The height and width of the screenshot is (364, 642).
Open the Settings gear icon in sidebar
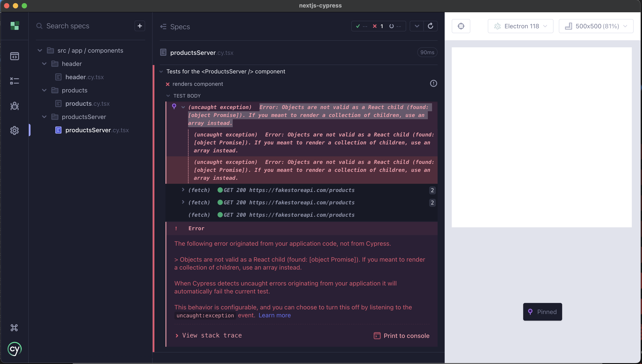click(15, 130)
